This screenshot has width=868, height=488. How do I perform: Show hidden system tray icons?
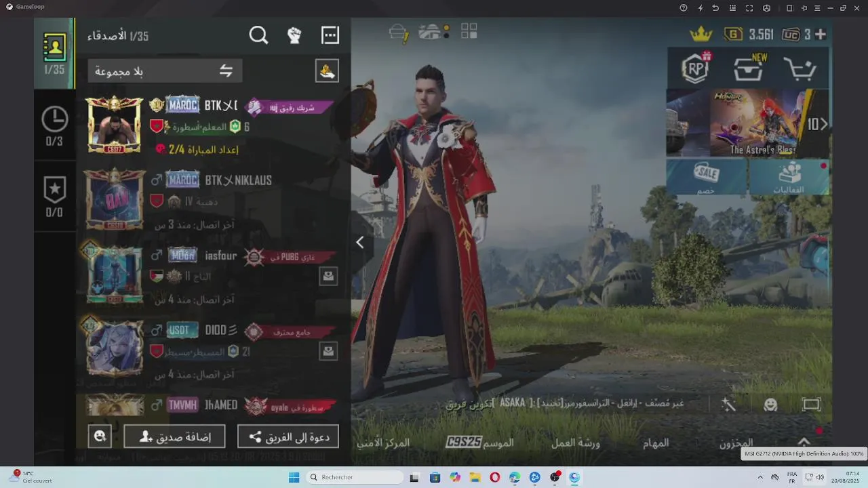(x=759, y=478)
